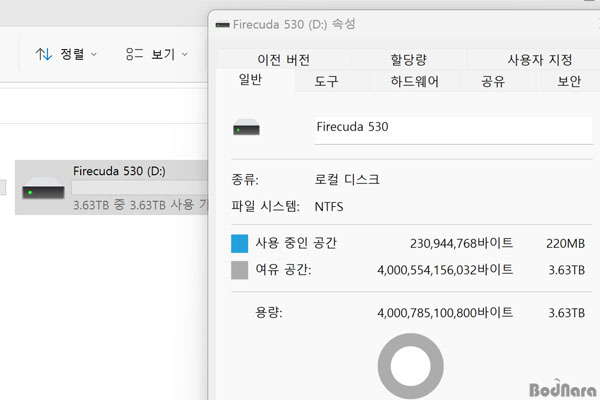Click the 230,944,768바이트 used value
The height and width of the screenshot is (400, 600).
coord(461,243)
